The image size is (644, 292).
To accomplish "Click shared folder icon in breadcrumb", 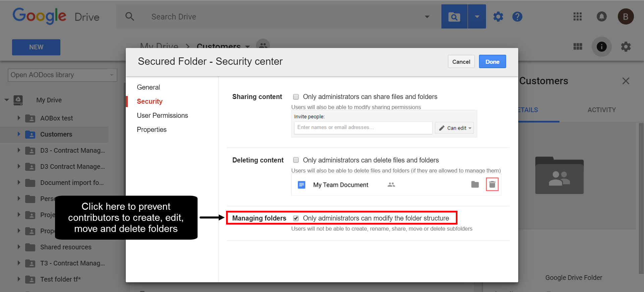I will [x=263, y=45].
